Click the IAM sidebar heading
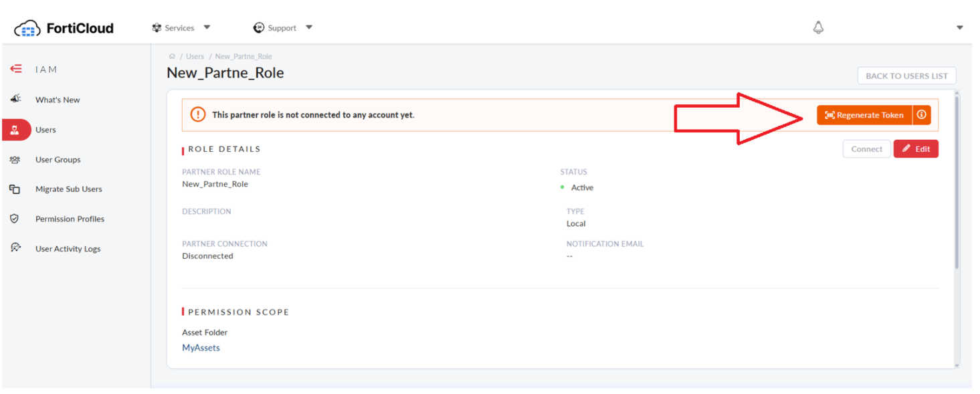 point(46,70)
